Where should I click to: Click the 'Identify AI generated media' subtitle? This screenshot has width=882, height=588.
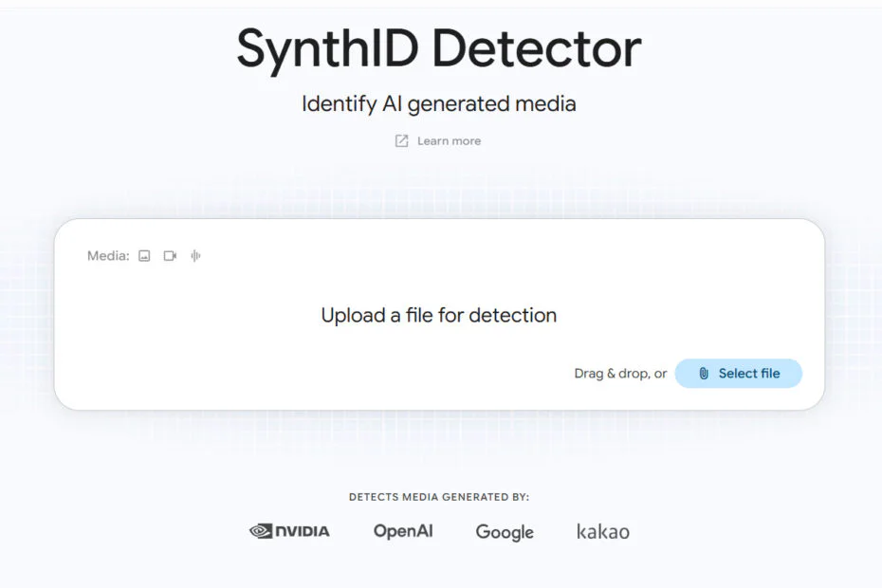[x=439, y=104]
